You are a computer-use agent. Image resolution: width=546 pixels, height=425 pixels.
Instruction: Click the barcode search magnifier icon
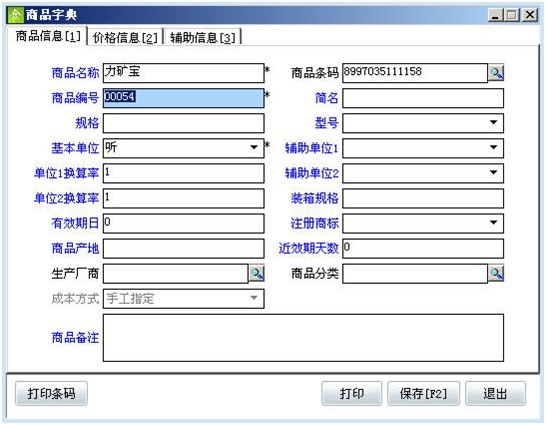[x=496, y=73]
